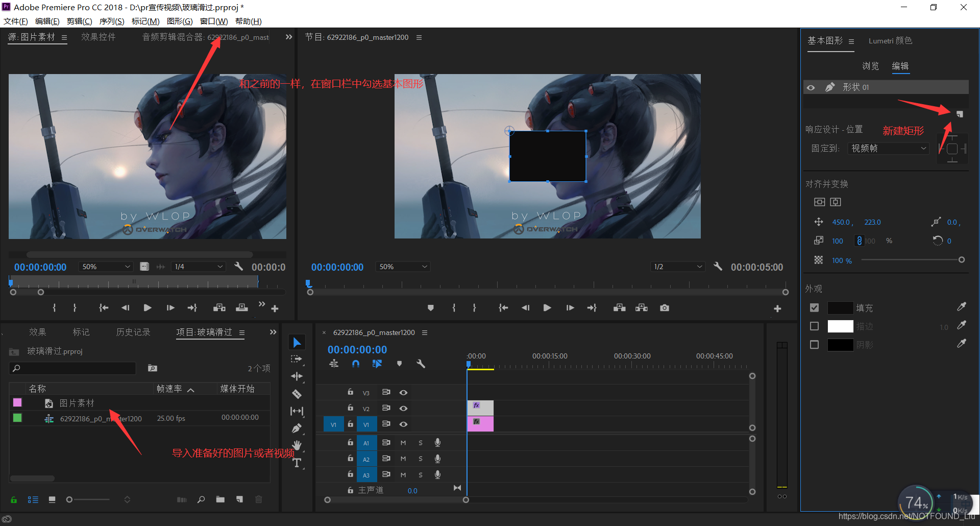Open 文件(F) menu
The image size is (980, 526).
point(16,21)
